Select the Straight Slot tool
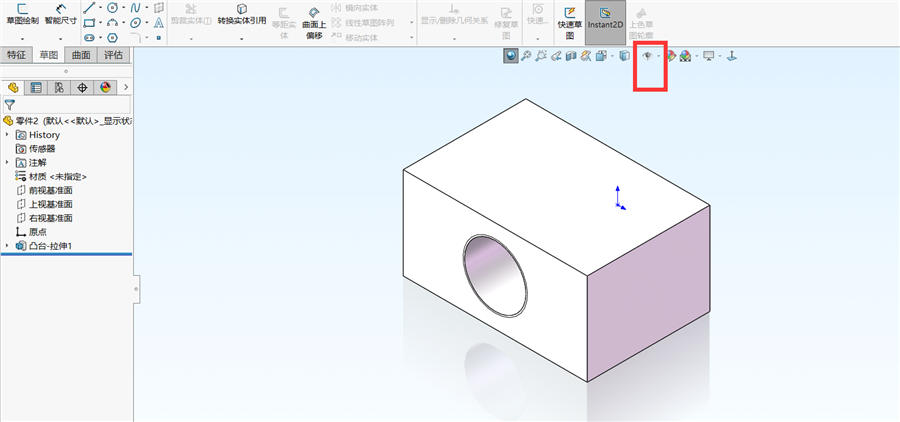Screen dimensions: 900x422 [89, 38]
